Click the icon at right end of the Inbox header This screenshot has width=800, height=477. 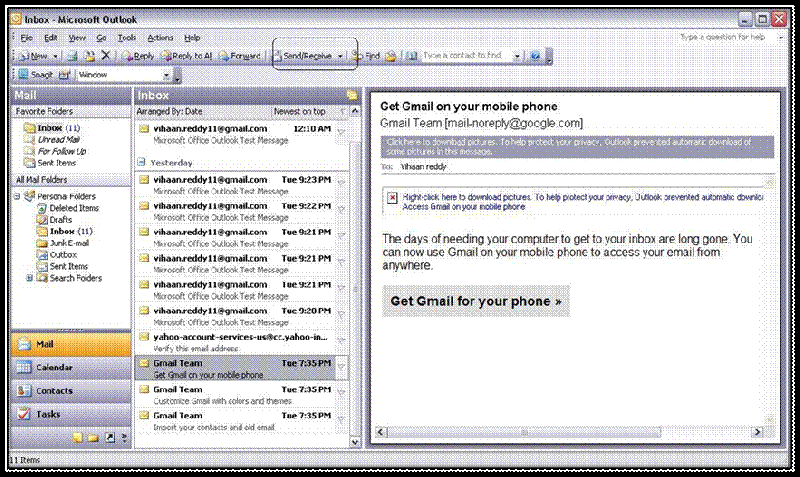[x=352, y=95]
